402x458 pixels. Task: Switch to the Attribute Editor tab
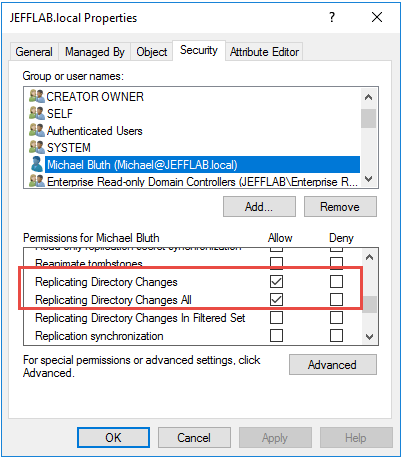pyautogui.click(x=264, y=52)
